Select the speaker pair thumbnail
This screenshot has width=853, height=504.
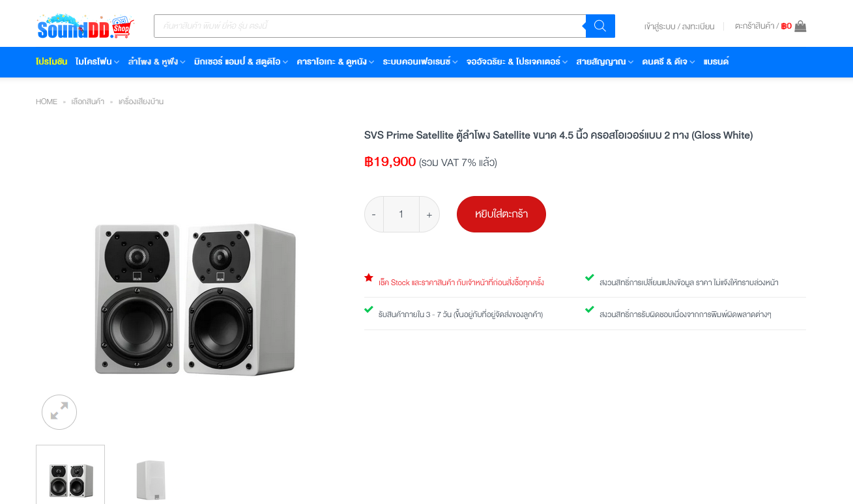(x=70, y=475)
